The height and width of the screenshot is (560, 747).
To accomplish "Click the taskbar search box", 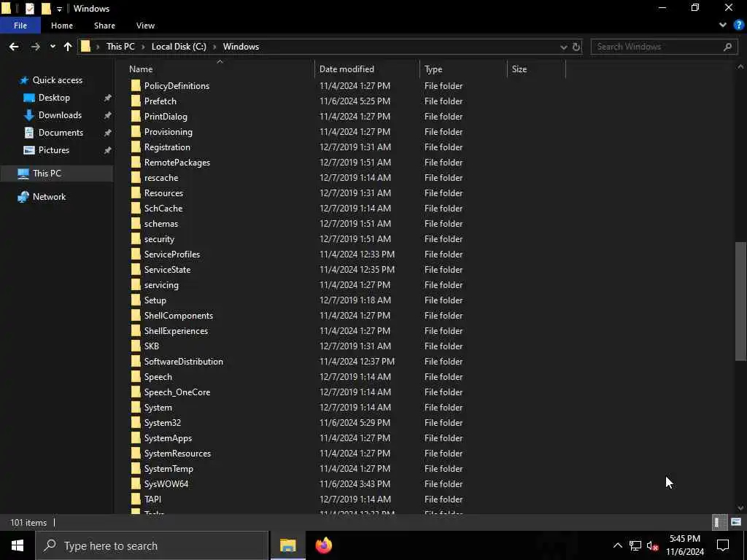I will click(152, 545).
